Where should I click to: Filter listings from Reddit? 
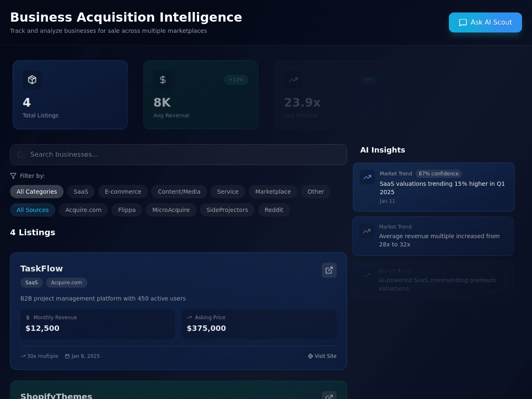coord(274,210)
